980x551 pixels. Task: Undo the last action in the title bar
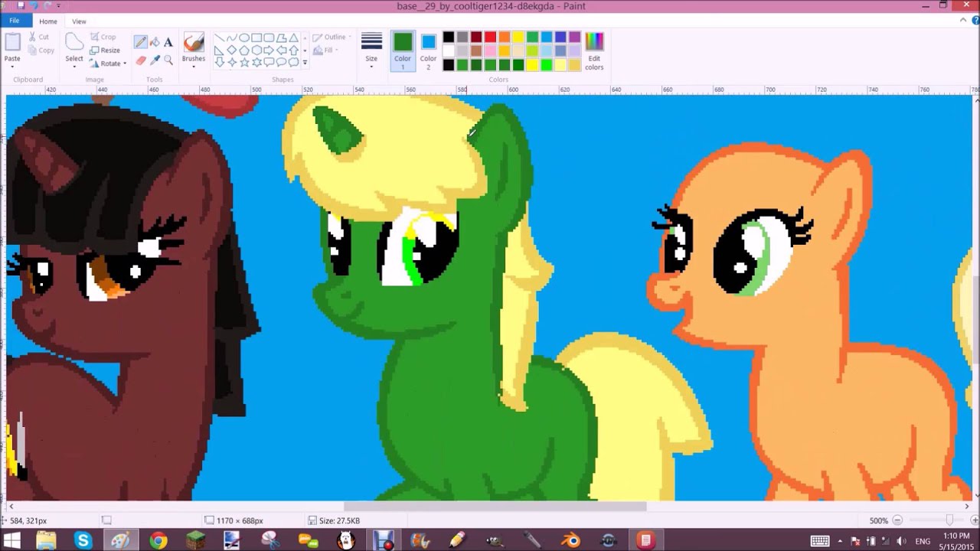click(x=34, y=6)
